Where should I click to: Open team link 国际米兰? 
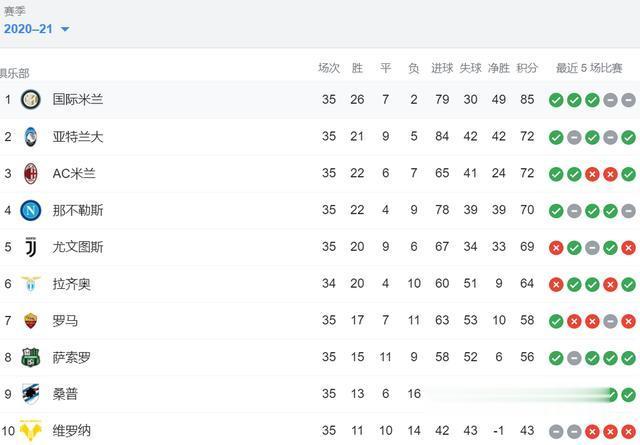click(x=77, y=100)
